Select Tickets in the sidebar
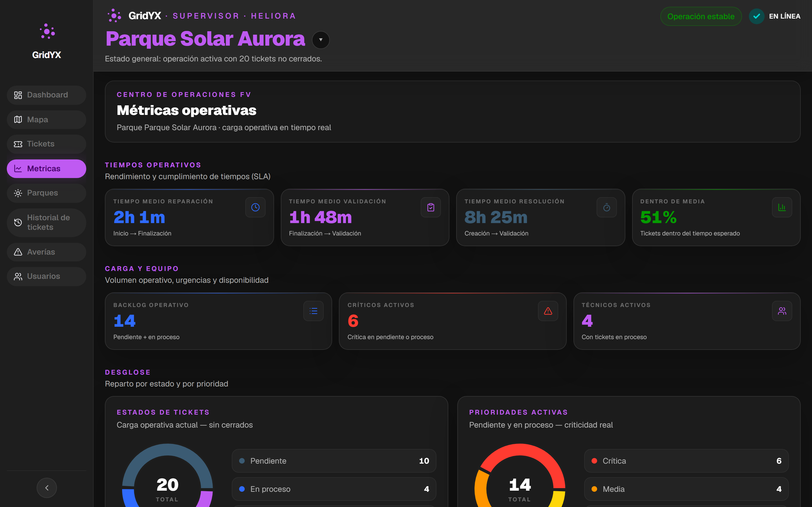812x507 pixels. 46,144
